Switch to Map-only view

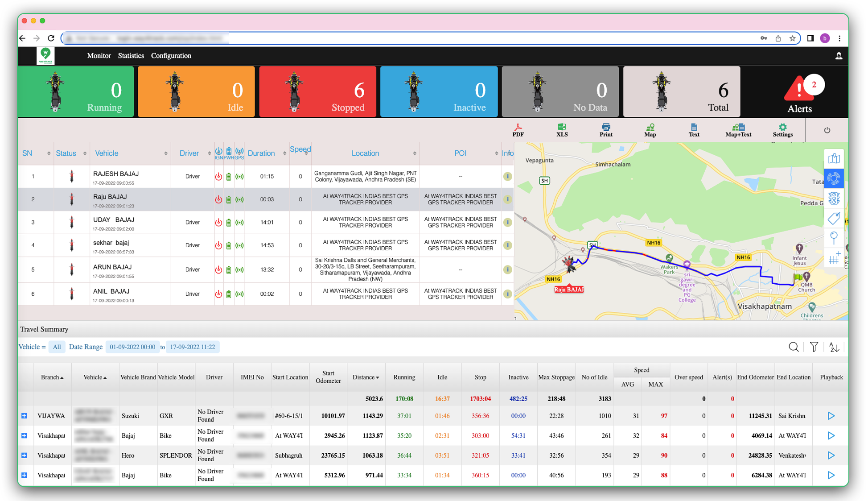[650, 130]
